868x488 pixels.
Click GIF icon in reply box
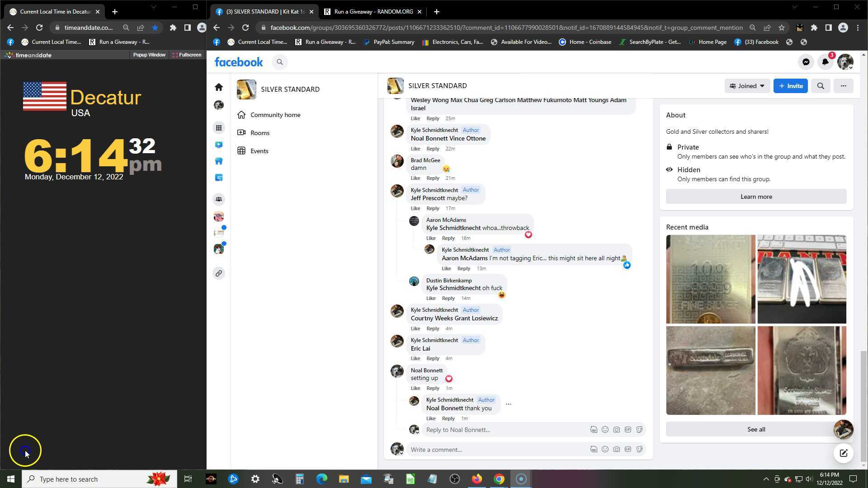point(627,430)
